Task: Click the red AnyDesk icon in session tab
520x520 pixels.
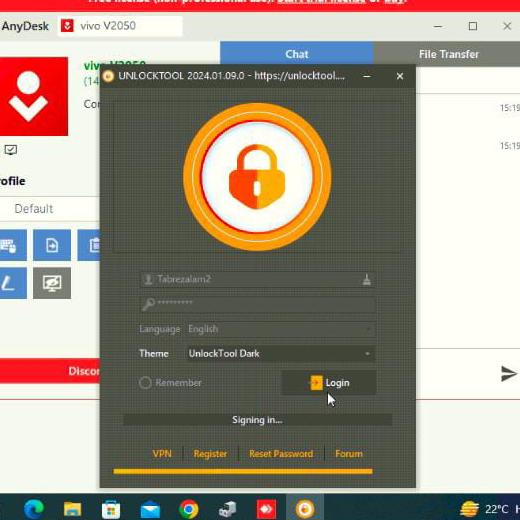Action: [67, 26]
